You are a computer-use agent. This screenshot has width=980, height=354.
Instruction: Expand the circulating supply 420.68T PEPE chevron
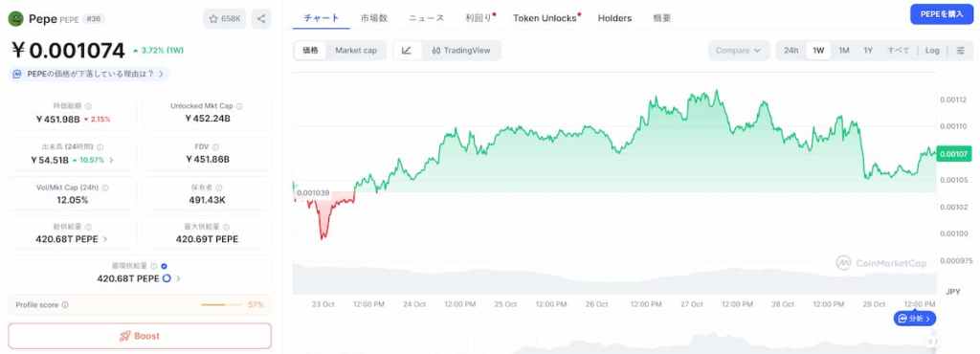tap(178, 278)
